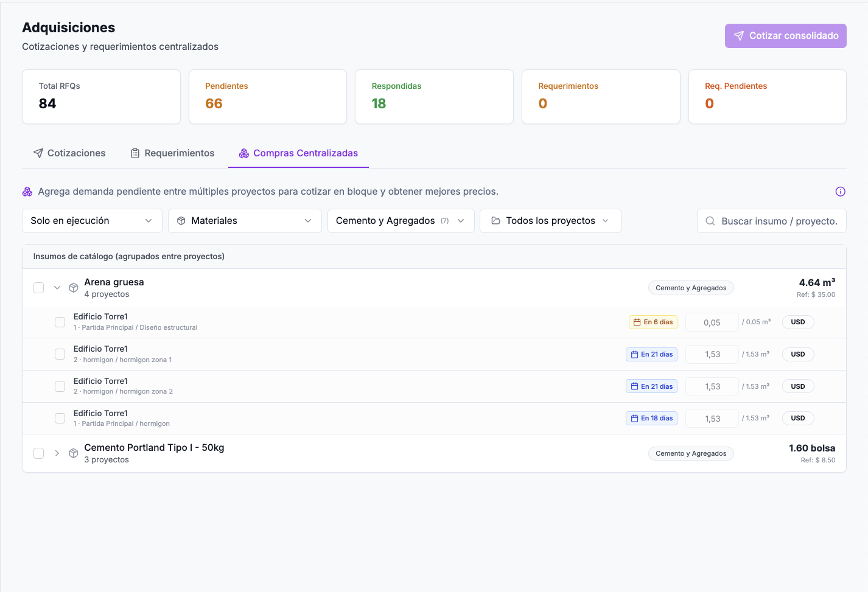The height and width of the screenshot is (592, 868).
Task: Click Cemento Portland Tipo I - 50kg name
Action: point(154,448)
